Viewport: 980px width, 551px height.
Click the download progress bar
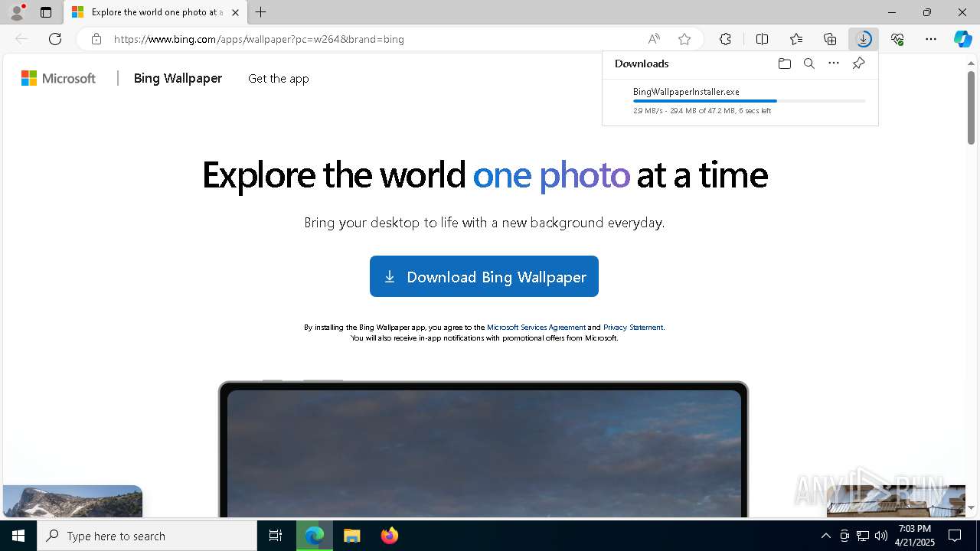(x=750, y=101)
